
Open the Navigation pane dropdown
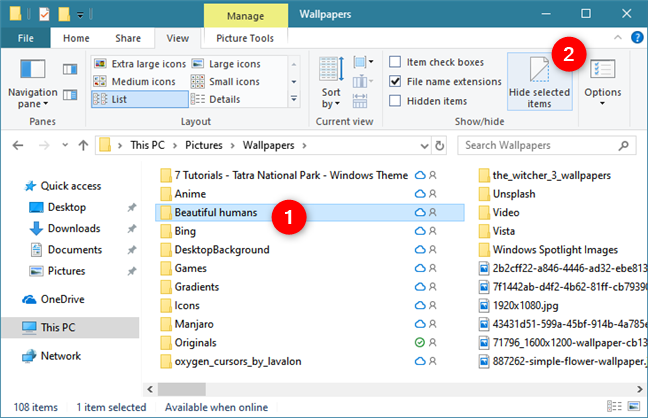[x=33, y=84]
